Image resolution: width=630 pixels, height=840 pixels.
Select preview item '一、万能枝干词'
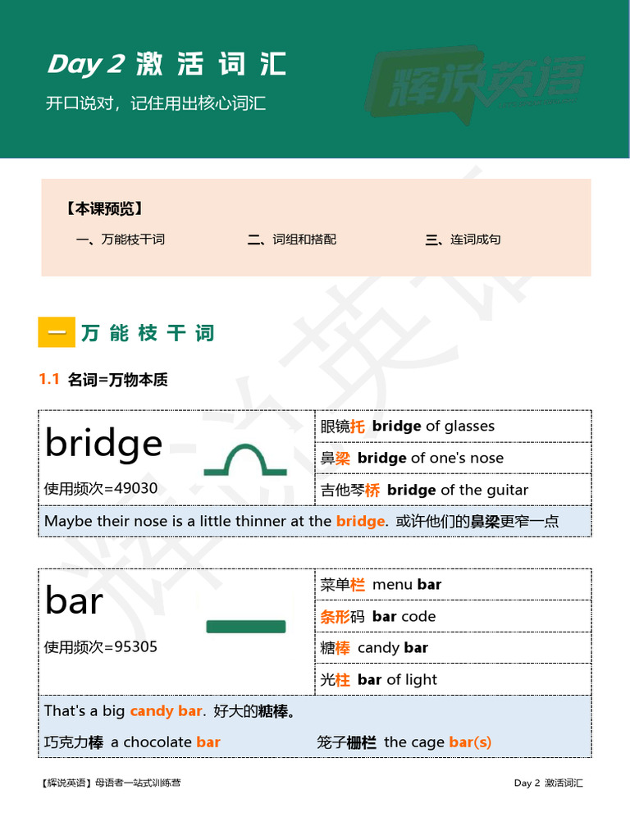tap(121, 240)
